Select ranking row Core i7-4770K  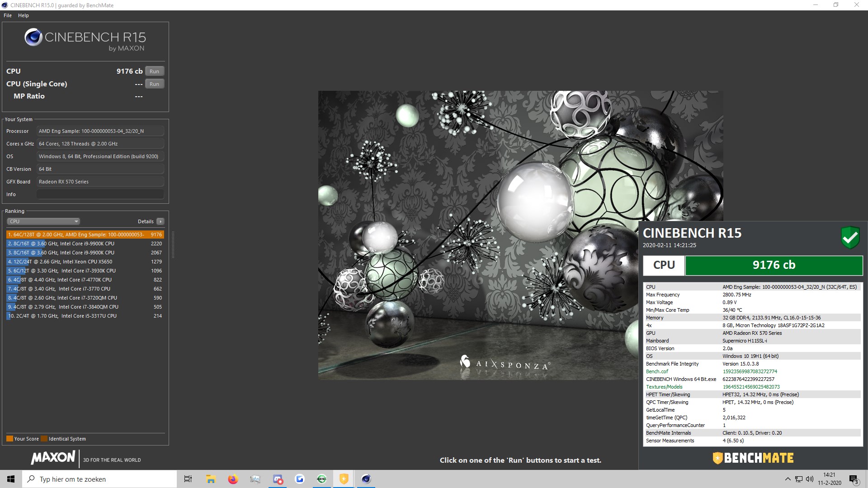point(85,280)
